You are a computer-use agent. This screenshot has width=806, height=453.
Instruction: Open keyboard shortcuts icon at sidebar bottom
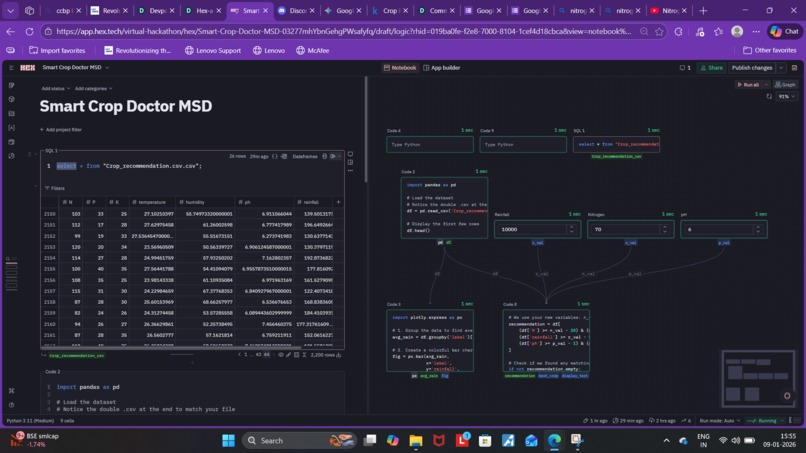coord(11,391)
